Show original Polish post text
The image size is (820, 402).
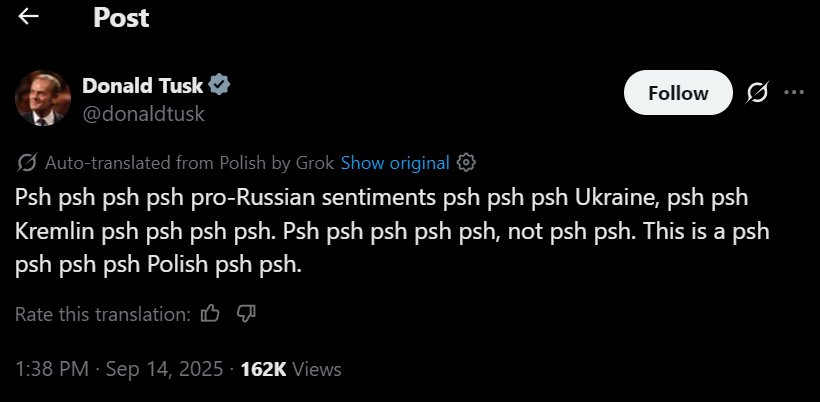(395, 163)
